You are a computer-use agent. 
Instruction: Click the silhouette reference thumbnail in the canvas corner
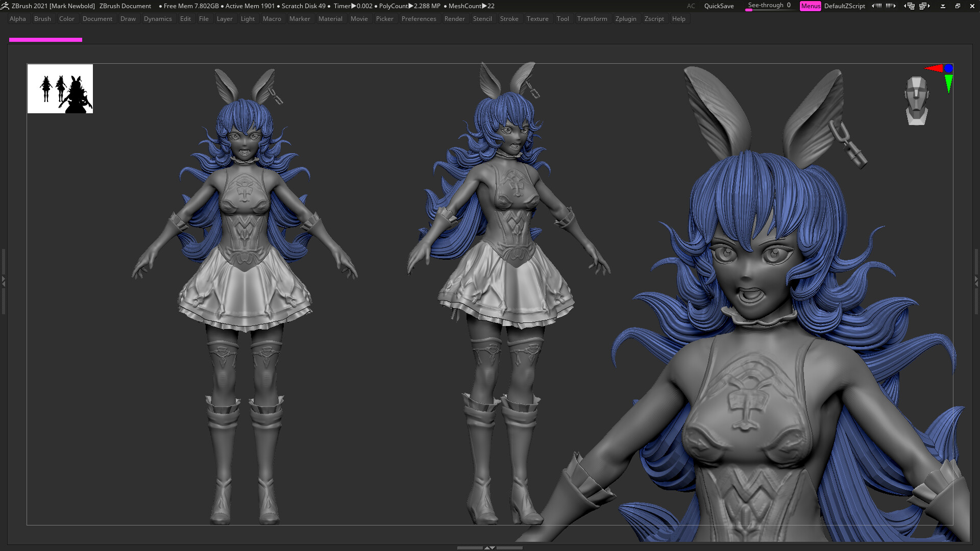pyautogui.click(x=60, y=89)
